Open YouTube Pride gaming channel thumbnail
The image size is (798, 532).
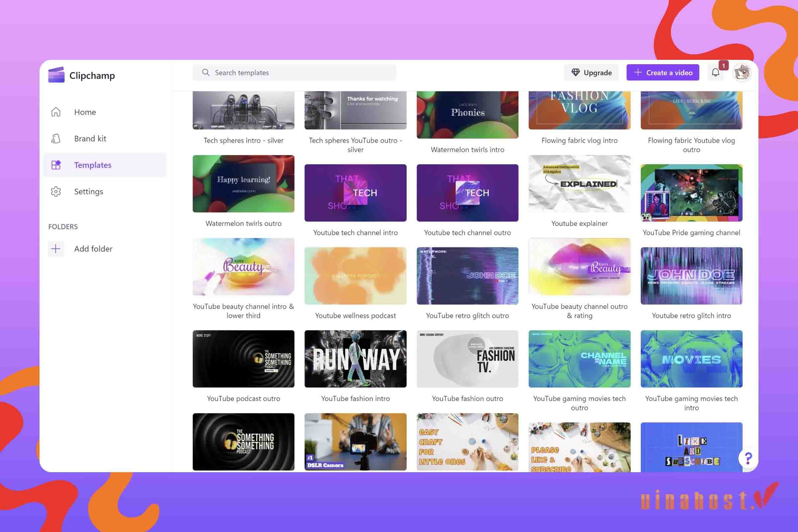pyautogui.click(x=692, y=193)
